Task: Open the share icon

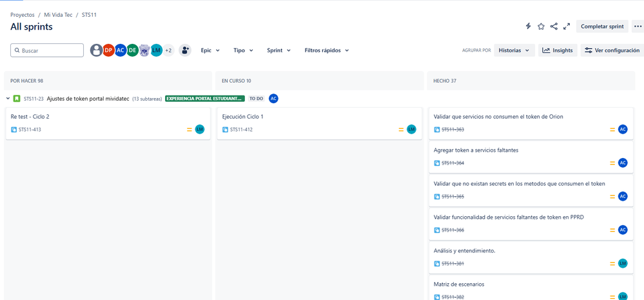Action: [x=554, y=26]
